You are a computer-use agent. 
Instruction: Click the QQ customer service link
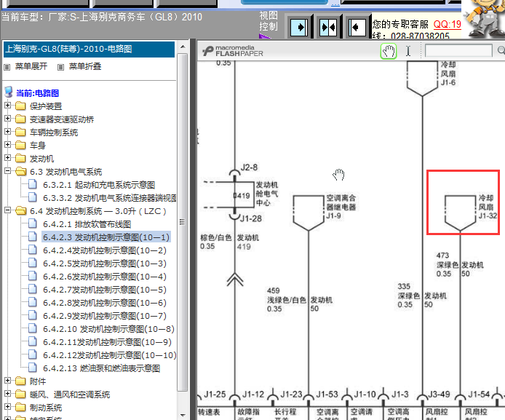pos(447,24)
